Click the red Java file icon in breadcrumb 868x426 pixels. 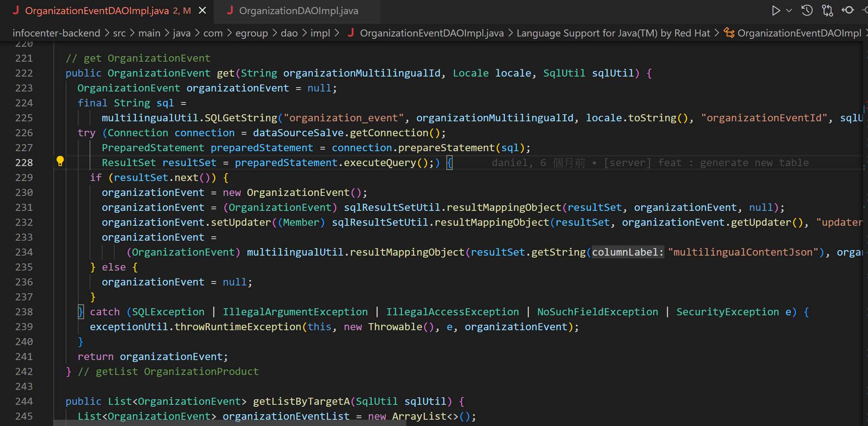tap(351, 33)
